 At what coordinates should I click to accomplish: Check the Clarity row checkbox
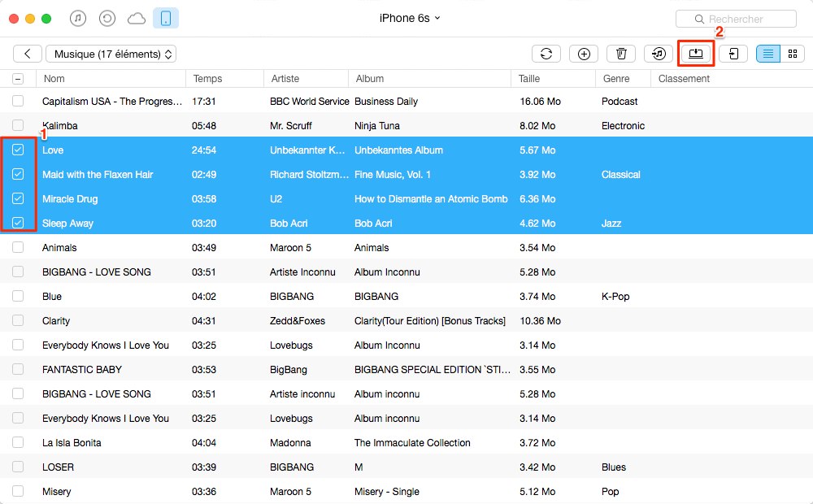point(18,320)
